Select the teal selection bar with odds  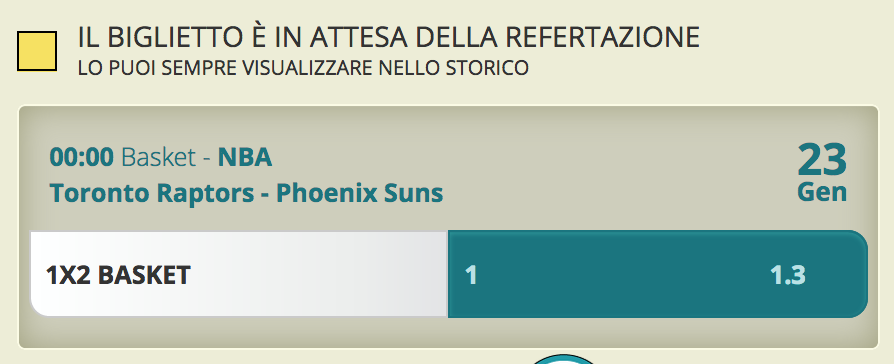(657, 274)
